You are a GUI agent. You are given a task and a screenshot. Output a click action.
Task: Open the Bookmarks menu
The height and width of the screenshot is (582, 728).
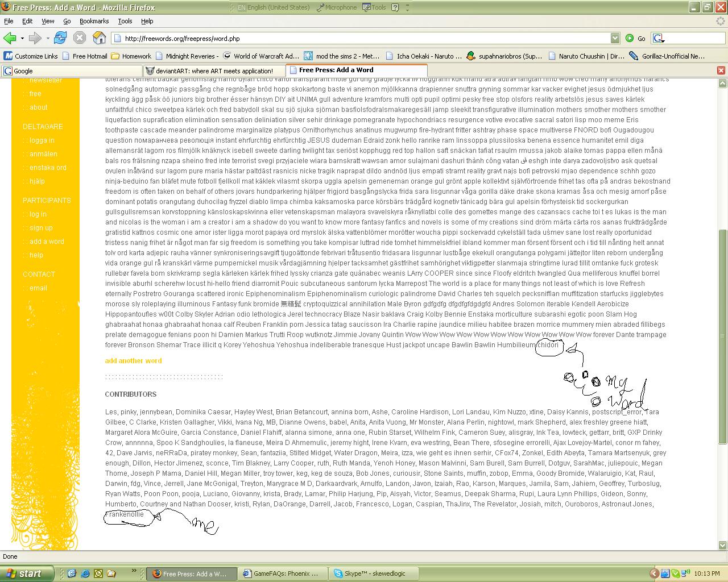[94, 21]
